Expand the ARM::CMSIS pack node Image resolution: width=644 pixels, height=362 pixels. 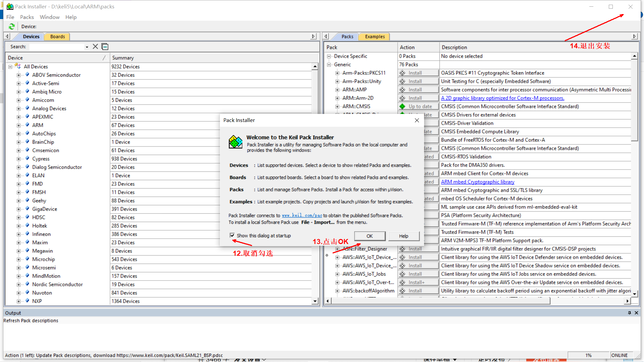click(x=337, y=107)
